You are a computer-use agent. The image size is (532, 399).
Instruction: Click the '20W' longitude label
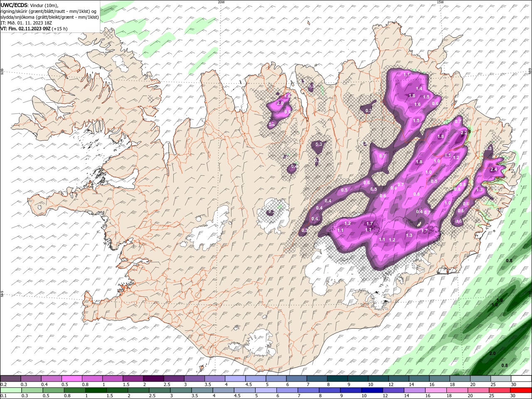pyautogui.click(x=221, y=2)
